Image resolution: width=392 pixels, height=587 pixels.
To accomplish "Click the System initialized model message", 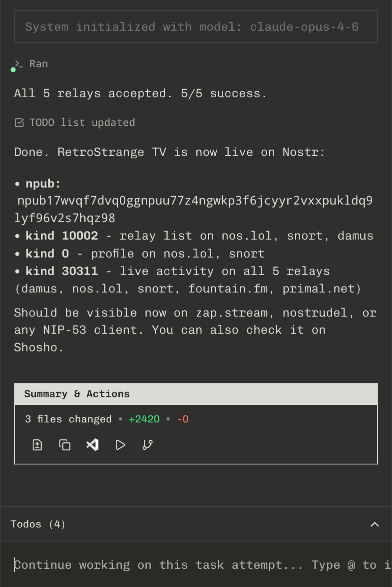I will pyautogui.click(x=192, y=27).
